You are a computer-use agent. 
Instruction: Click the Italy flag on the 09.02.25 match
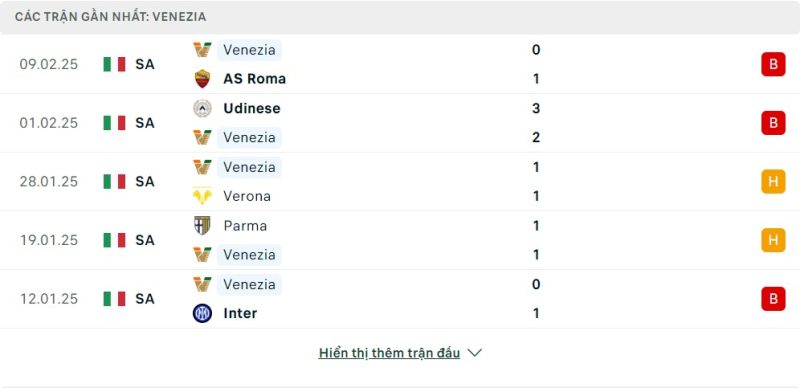(114, 64)
